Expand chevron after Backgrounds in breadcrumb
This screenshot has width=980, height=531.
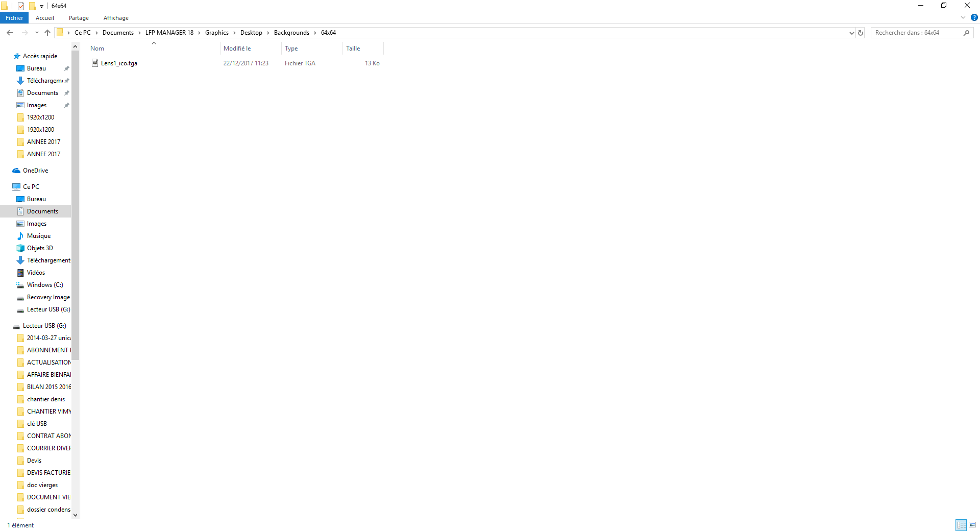315,33
